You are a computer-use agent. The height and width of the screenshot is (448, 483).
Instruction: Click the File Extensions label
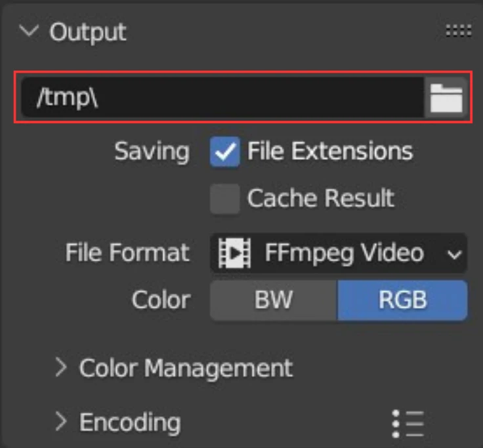click(330, 151)
